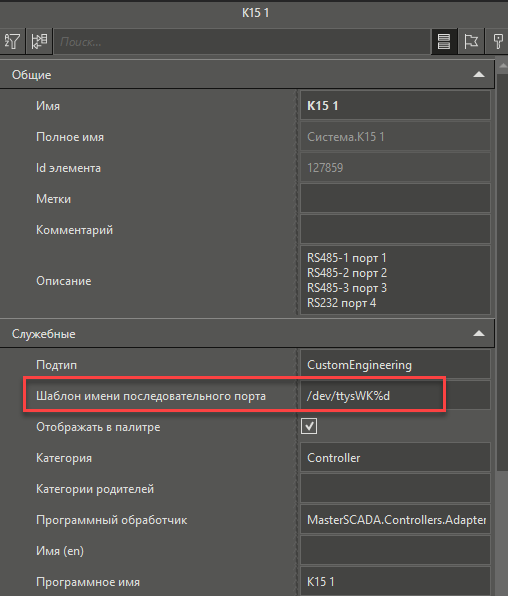Click the K15 1 panel title

click(256, 13)
